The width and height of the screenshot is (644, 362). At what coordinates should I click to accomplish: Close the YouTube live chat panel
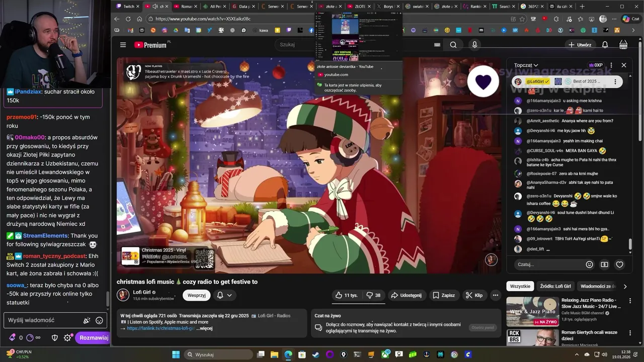[624, 65]
